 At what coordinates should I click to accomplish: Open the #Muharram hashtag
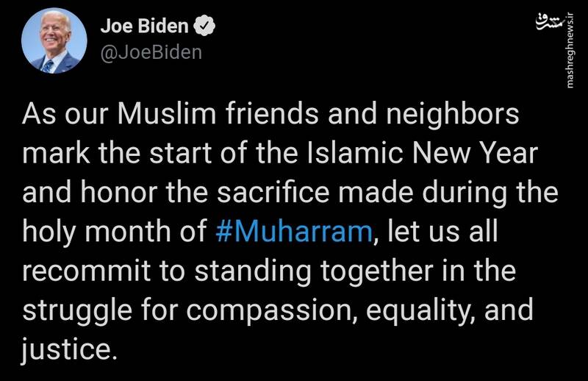coord(294,231)
